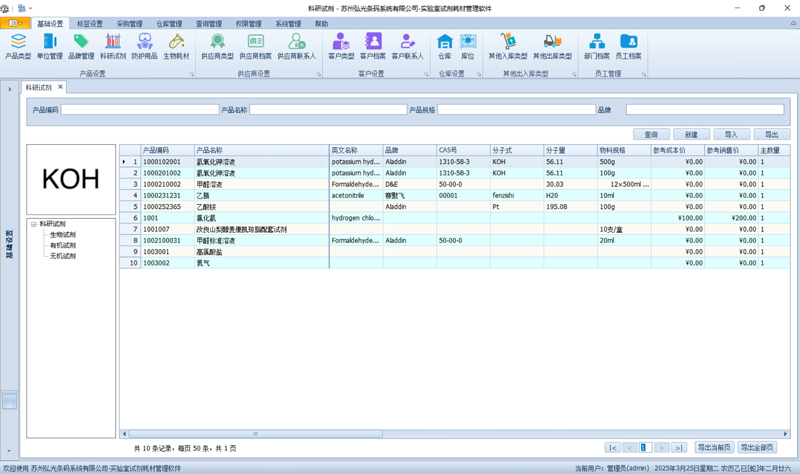The width and height of the screenshot is (800, 474).
Task: Open 供应商类型 supplier types
Action: pyautogui.click(x=217, y=46)
